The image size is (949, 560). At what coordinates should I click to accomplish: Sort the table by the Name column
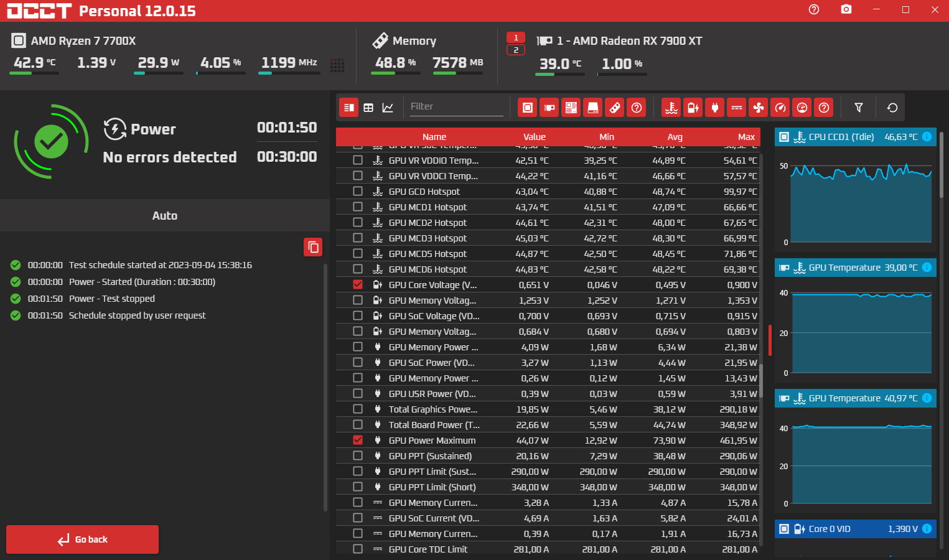click(434, 137)
